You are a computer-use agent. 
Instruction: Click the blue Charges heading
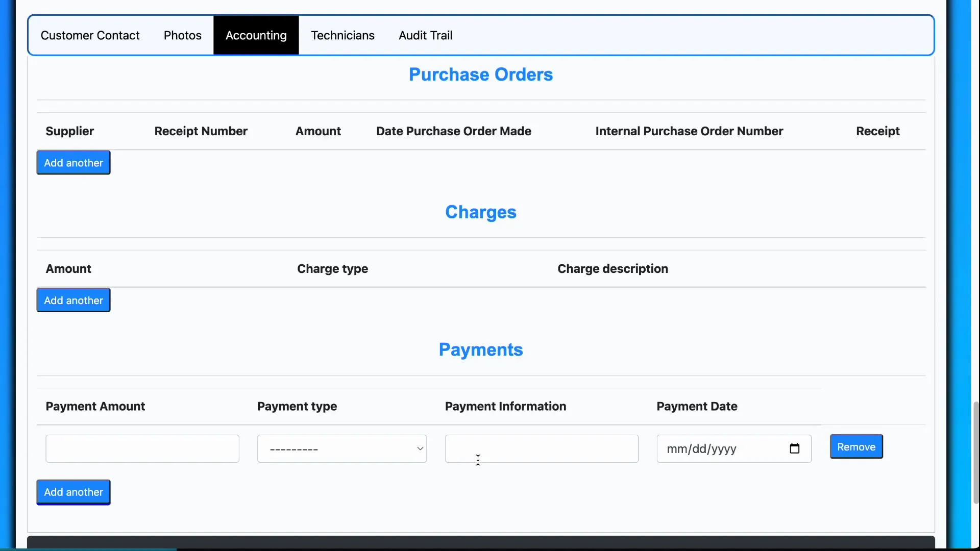pos(480,212)
